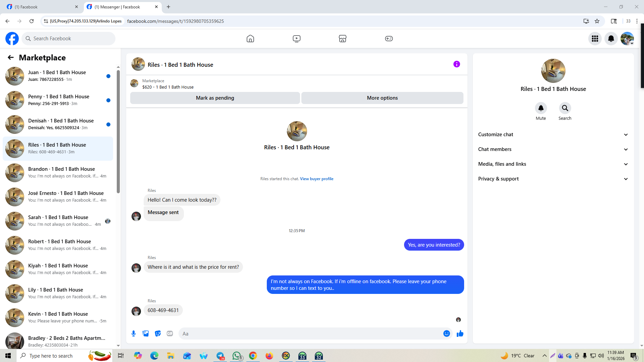
Task: Open Telegram from the taskbar
Action: [220, 356]
